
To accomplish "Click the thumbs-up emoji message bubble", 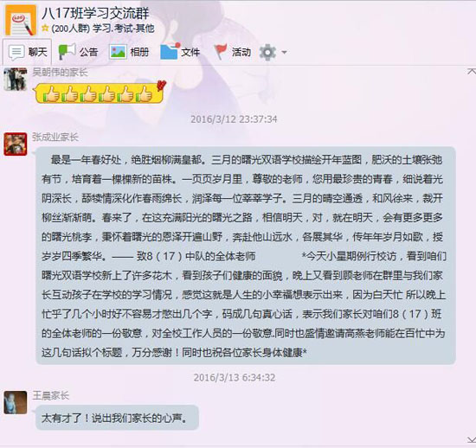I will tap(99, 93).
